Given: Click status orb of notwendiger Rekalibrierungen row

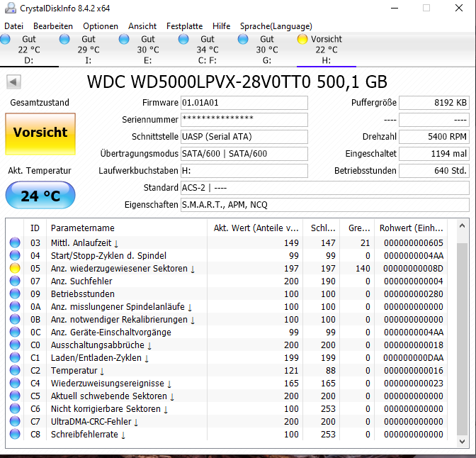Looking at the screenshot, I should tap(15, 319).
